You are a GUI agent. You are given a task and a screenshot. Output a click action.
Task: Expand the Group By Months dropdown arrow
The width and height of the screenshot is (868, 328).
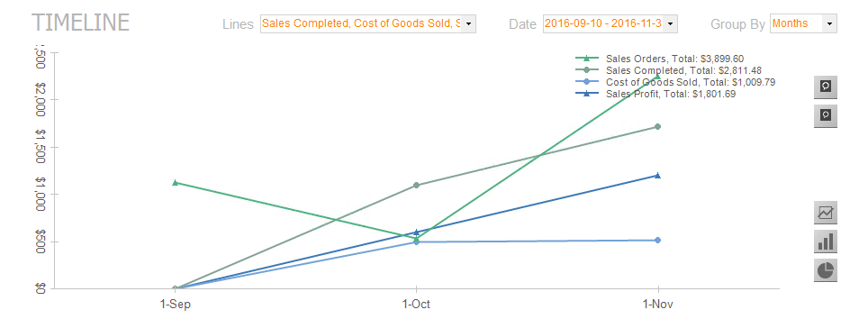[x=829, y=23]
